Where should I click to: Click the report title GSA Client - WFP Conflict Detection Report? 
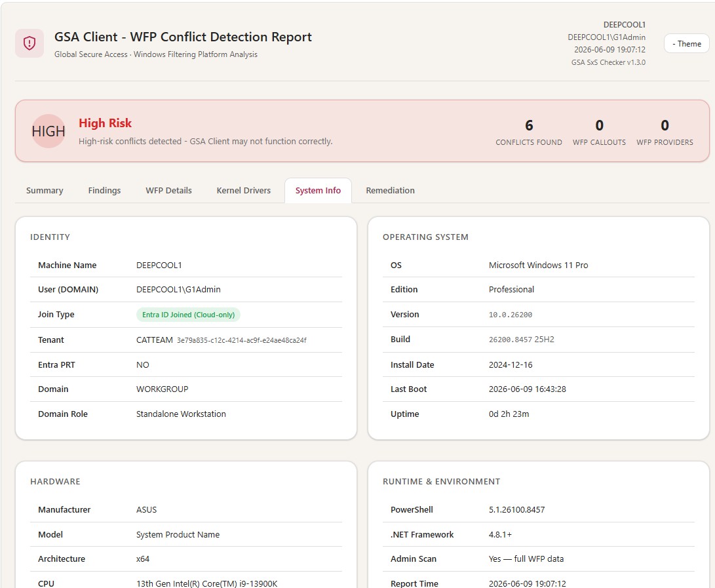tap(183, 37)
